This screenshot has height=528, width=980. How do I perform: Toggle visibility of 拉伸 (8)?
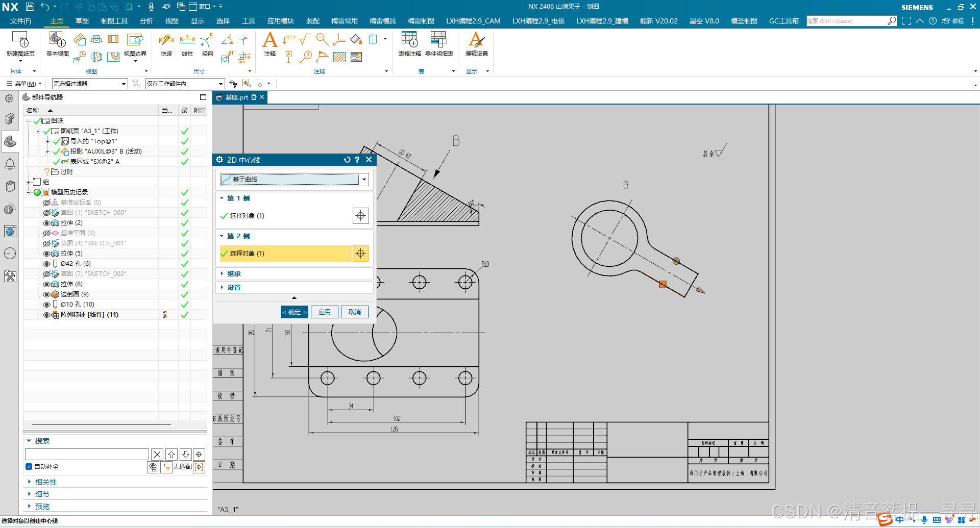pos(46,284)
